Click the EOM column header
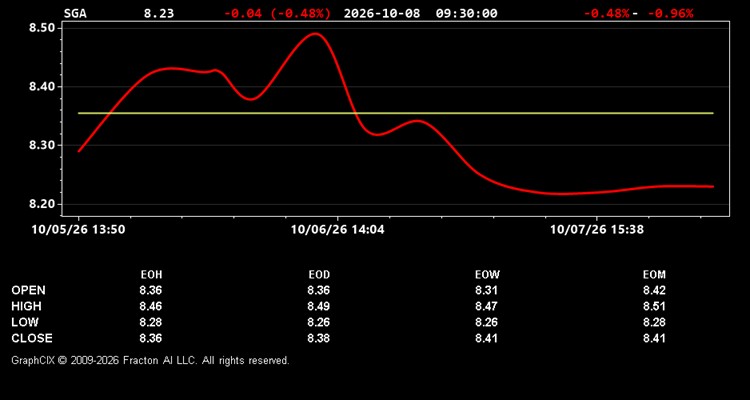 tap(654, 275)
